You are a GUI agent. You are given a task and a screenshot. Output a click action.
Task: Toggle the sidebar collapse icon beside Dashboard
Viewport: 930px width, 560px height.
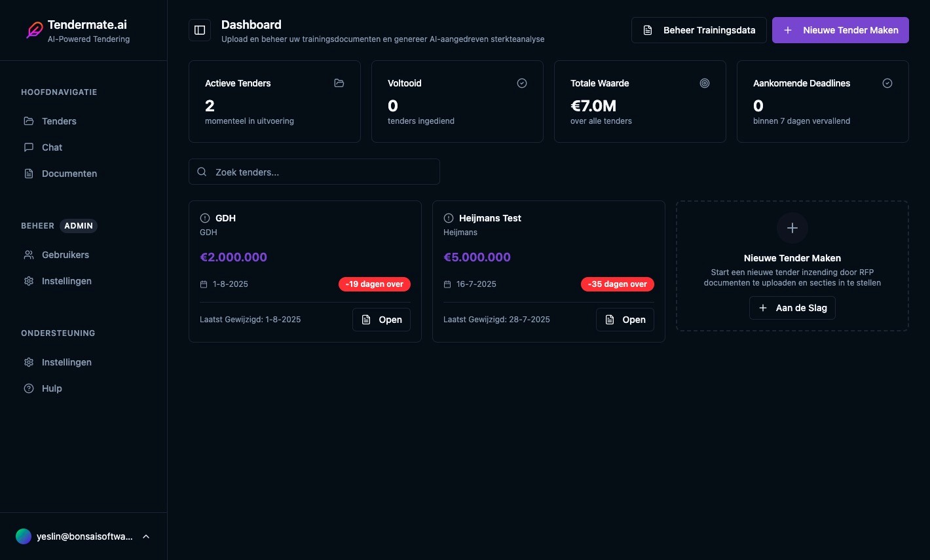pyautogui.click(x=200, y=30)
